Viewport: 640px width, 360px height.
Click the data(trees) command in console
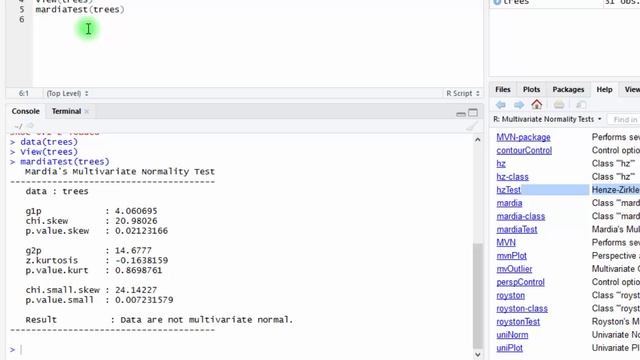pos(49,142)
